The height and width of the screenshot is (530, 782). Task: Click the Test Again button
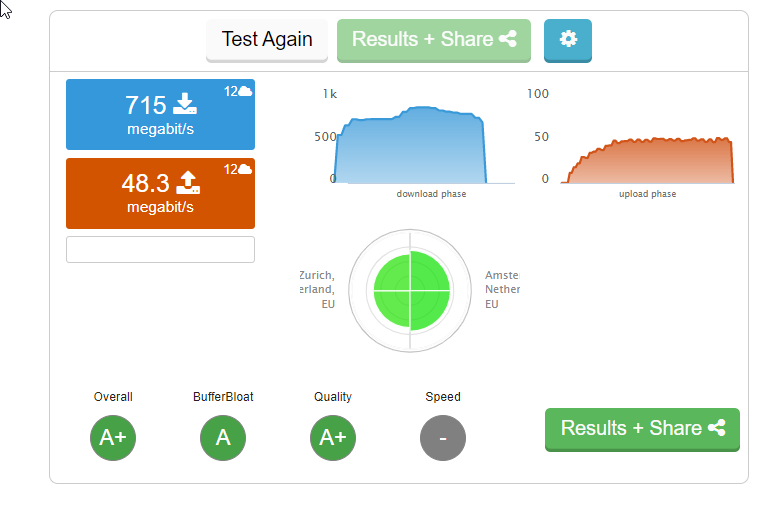coord(266,40)
